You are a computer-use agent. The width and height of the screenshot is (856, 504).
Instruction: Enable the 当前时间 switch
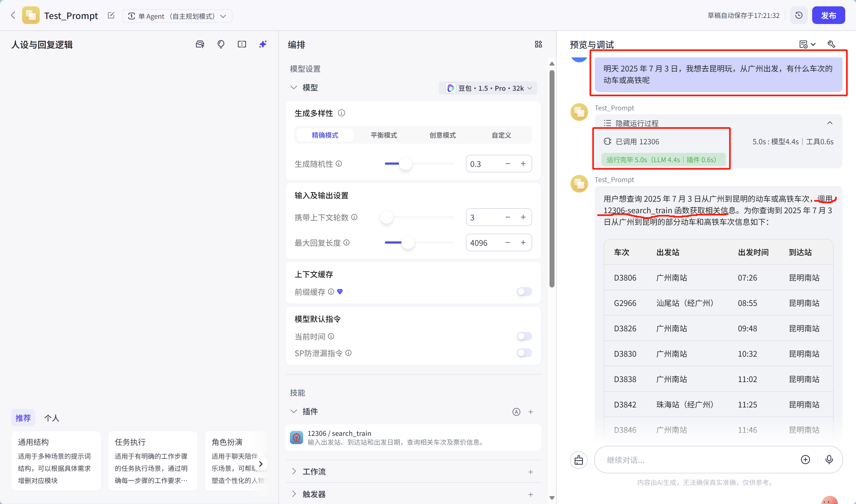(x=524, y=336)
